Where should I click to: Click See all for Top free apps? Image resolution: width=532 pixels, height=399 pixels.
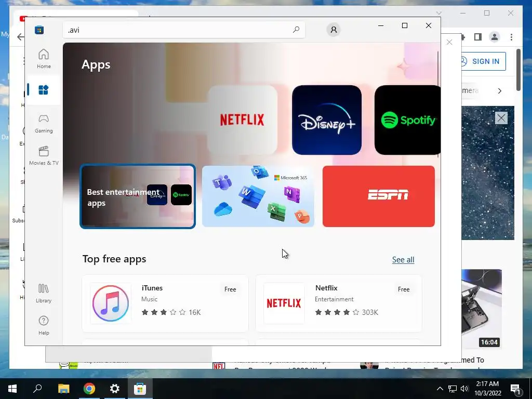point(403,260)
